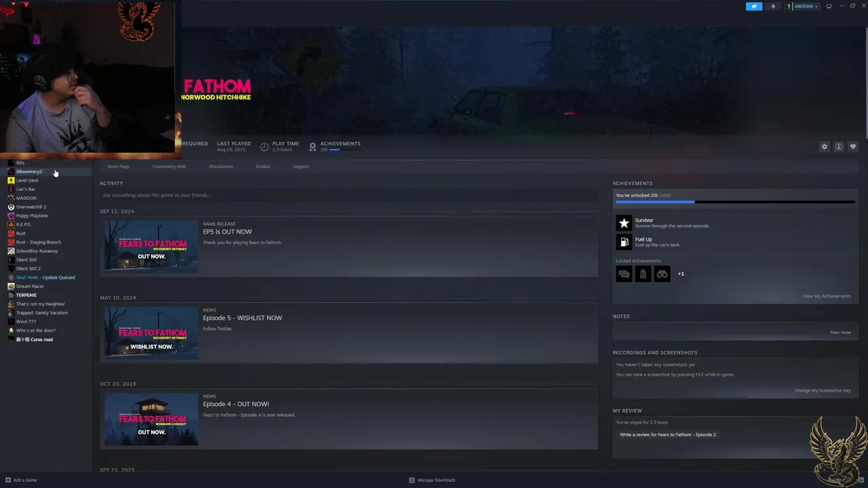The height and width of the screenshot is (488, 868).
Task: Click the Survivor star achievement icon
Action: pyautogui.click(x=624, y=223)
